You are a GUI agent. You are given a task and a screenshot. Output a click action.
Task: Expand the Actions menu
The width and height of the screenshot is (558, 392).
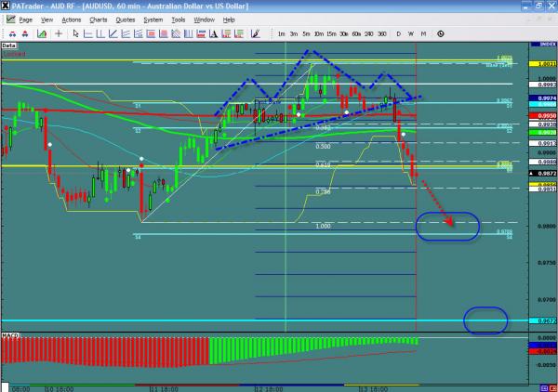71,19
